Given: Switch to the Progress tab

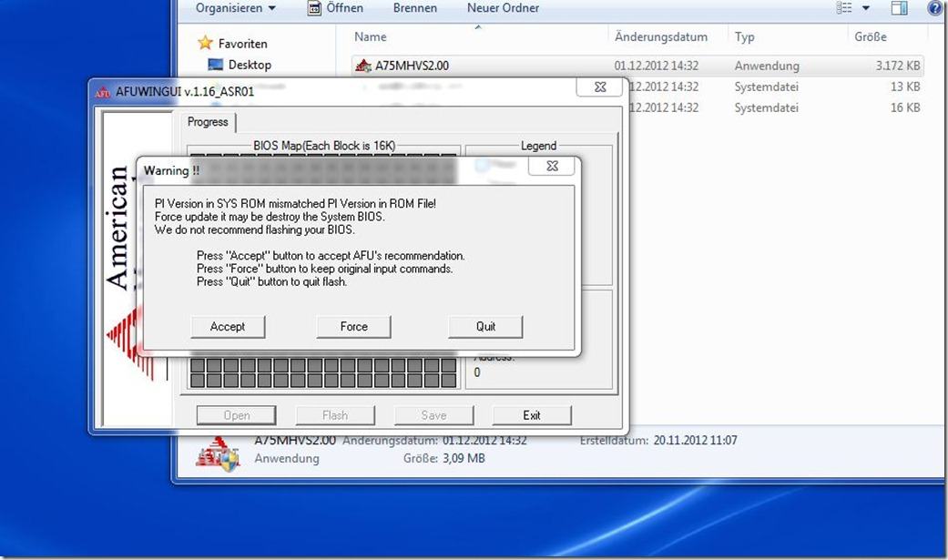Looking at the screenshot, I should click(208, 122).
